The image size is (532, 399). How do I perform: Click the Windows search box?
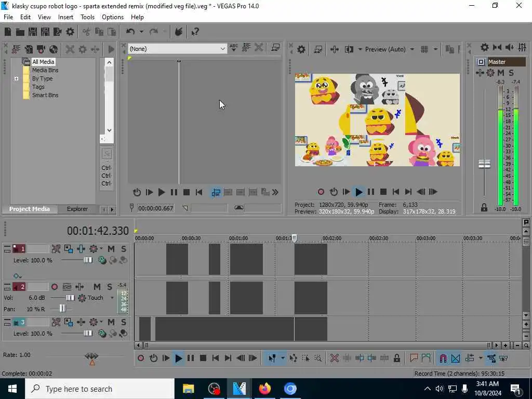[100, 389]
